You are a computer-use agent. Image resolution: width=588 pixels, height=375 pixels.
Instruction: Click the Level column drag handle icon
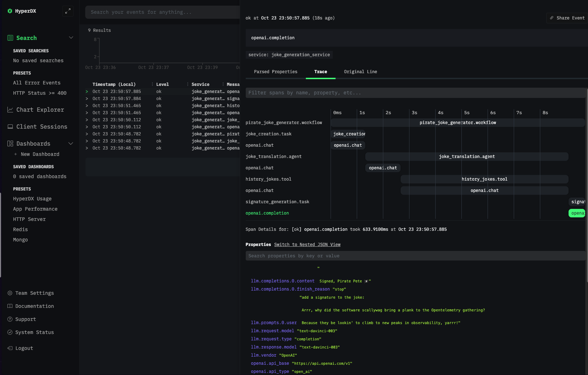[x=188, y=84]
